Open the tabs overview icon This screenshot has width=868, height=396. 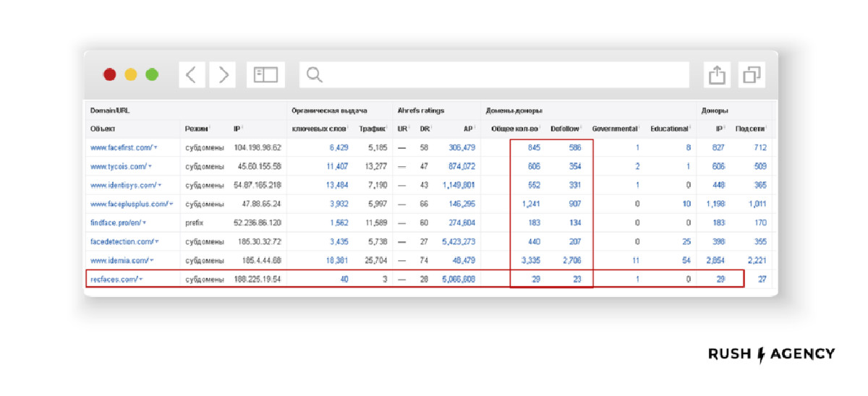(x=752, y=74)
